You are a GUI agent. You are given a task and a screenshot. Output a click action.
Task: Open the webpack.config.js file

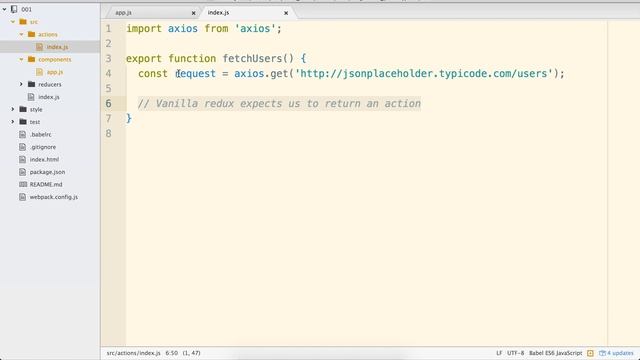point(53,197)
